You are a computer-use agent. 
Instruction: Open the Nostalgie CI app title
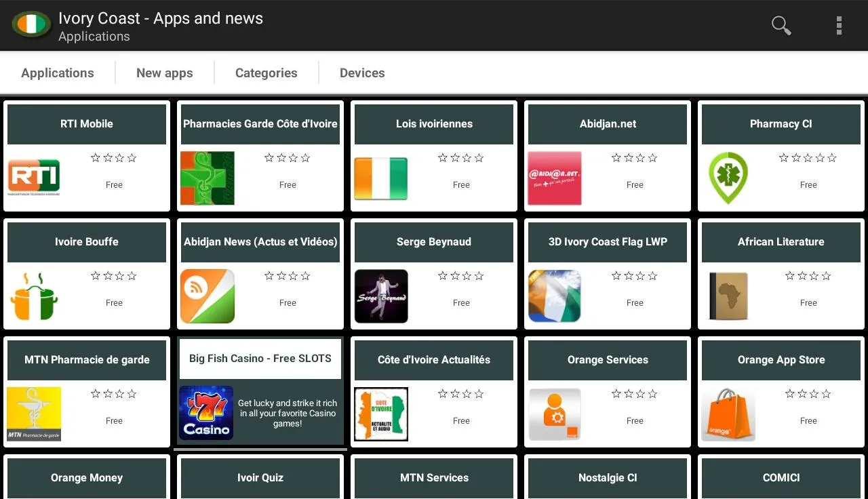608,478
